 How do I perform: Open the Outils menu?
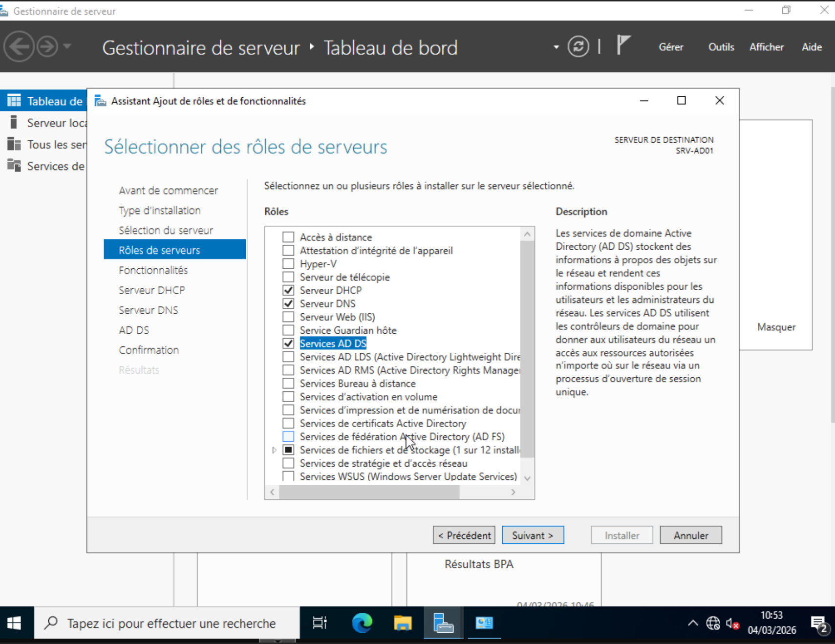(721, 47)
